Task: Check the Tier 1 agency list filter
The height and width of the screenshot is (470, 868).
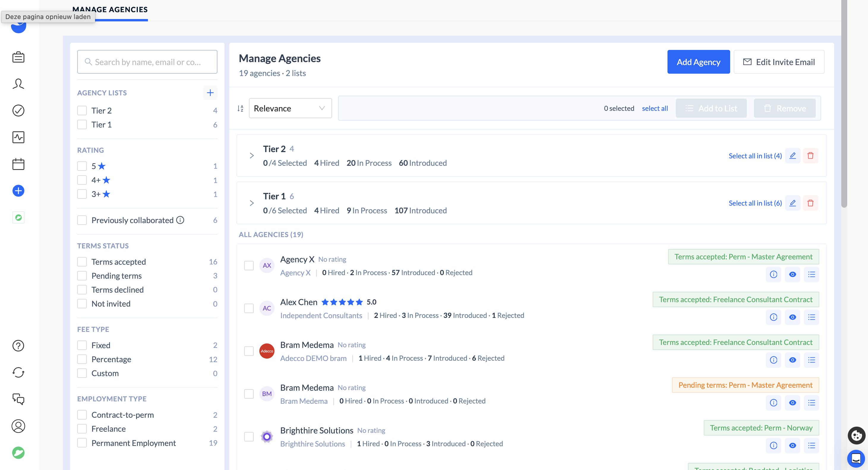Action: 82,125
